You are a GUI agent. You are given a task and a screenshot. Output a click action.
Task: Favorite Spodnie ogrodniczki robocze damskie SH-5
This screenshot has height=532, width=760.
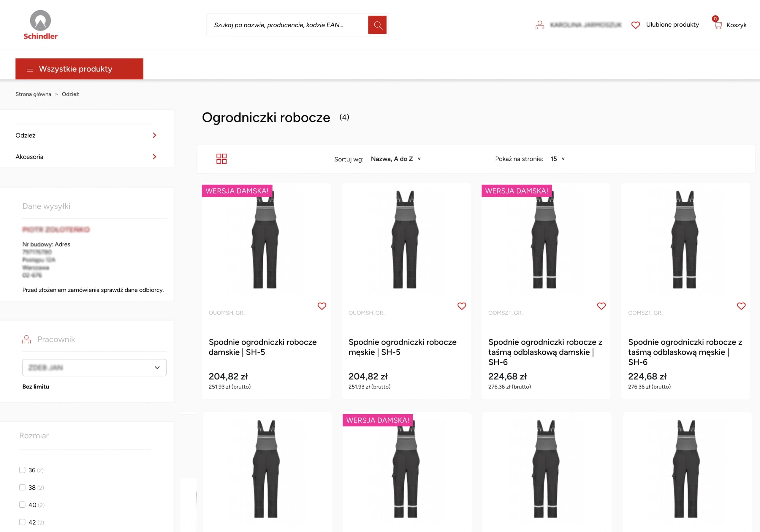click(x=322, y=306)
